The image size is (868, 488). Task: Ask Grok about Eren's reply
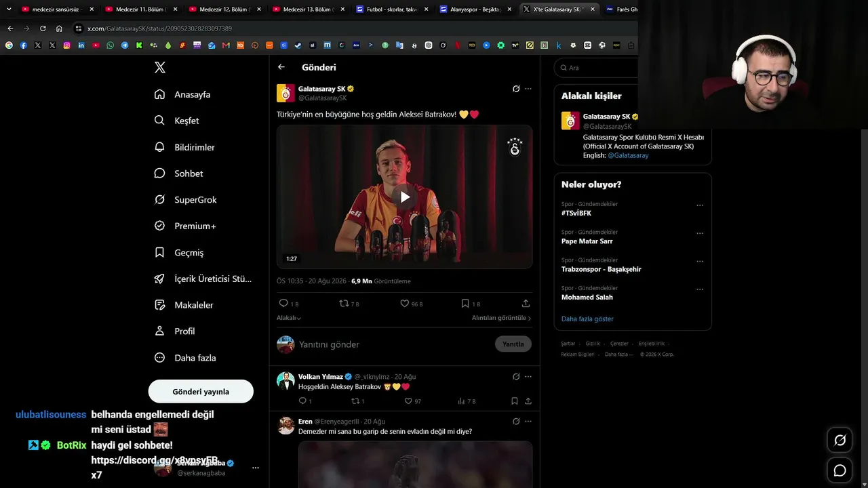516,422
